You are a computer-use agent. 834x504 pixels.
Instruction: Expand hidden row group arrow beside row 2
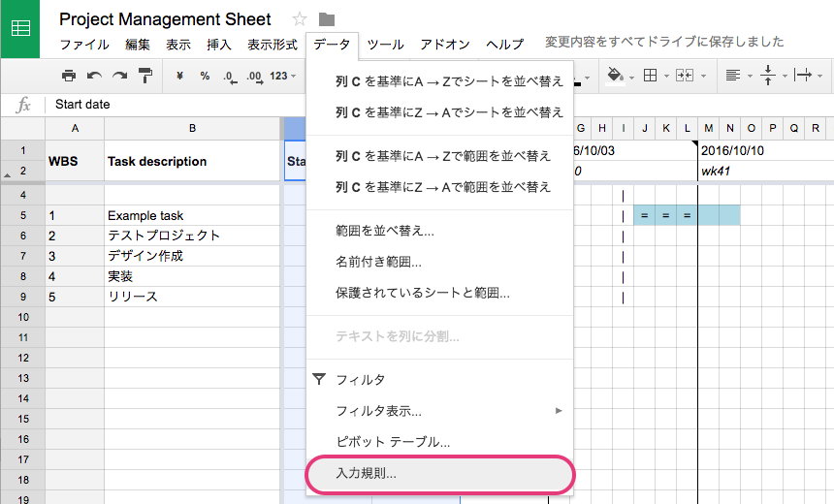8,174
